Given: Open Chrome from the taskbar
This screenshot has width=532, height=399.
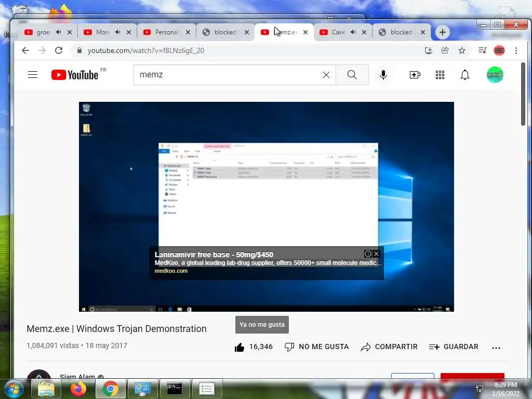Looking at the screenshot, I should click(110, 389).
